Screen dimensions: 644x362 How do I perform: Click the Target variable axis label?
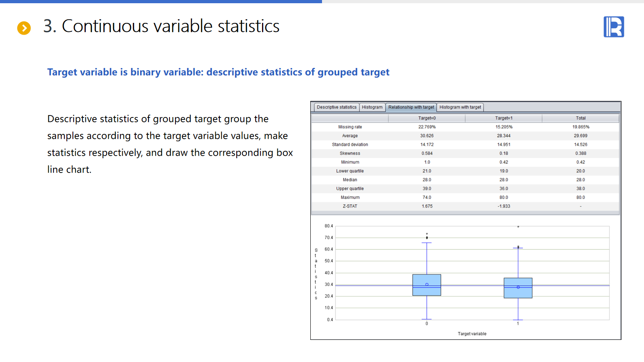(x=472, y=334)
